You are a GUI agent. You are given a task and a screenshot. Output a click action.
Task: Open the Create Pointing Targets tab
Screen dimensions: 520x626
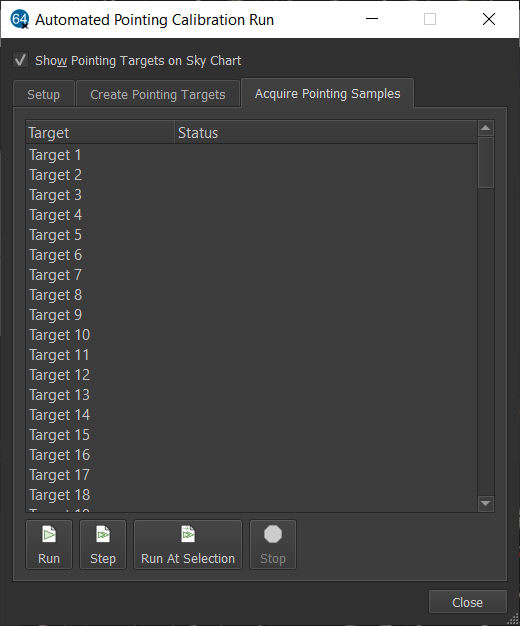[x=158, y=95]
